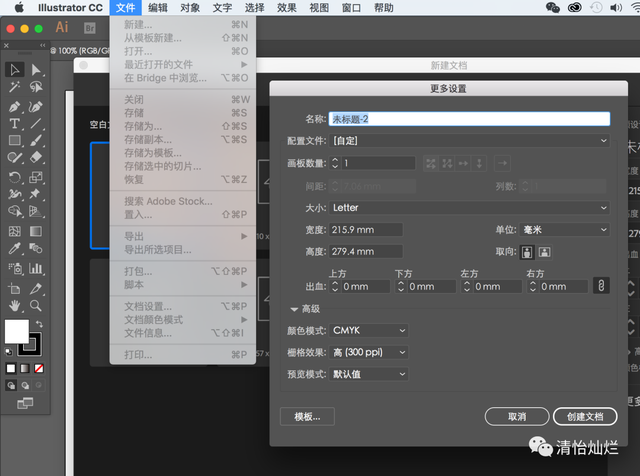640x476 pixels.
Task: Choose landscape orientation button
Action: pos(545,251)
